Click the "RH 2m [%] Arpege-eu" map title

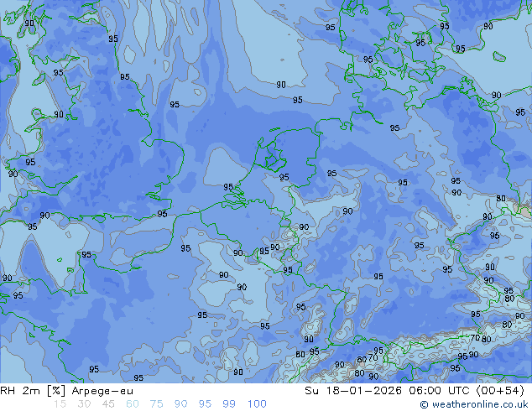click(66, 391)
